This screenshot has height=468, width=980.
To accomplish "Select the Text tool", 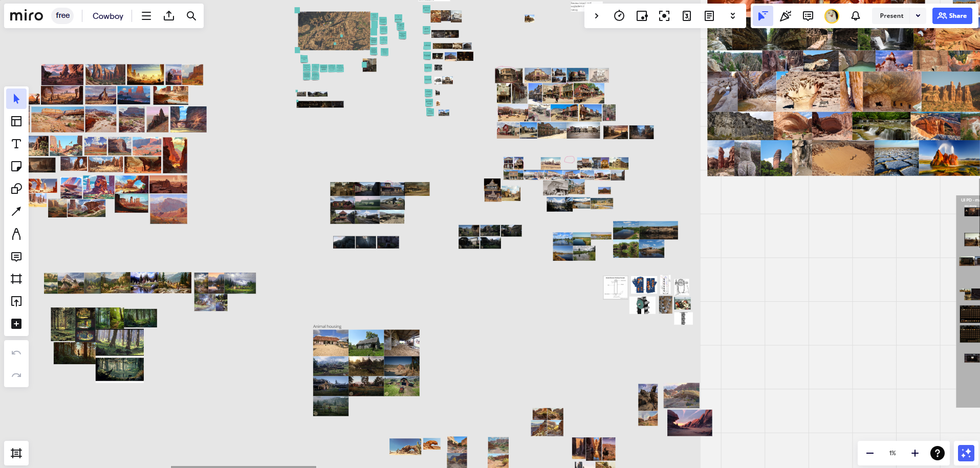I will click(16, 144).
